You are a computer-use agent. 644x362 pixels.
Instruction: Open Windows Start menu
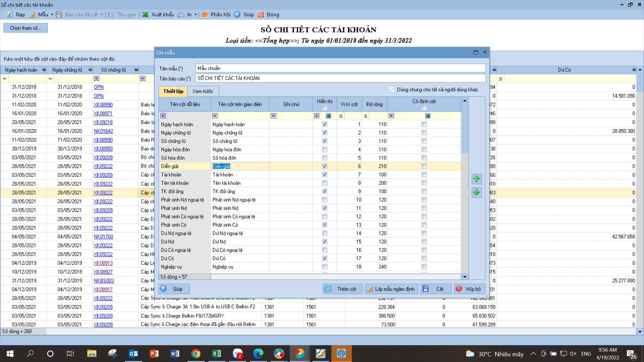coord(10,354)
